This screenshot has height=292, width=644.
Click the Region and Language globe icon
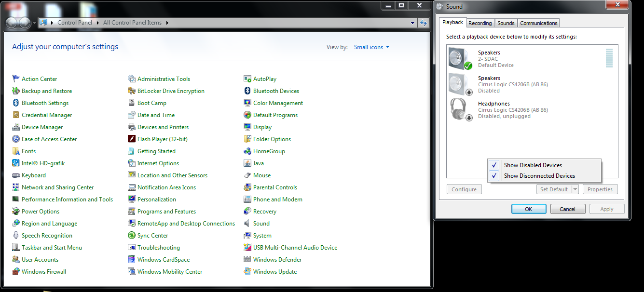click(x=16, y=224)
